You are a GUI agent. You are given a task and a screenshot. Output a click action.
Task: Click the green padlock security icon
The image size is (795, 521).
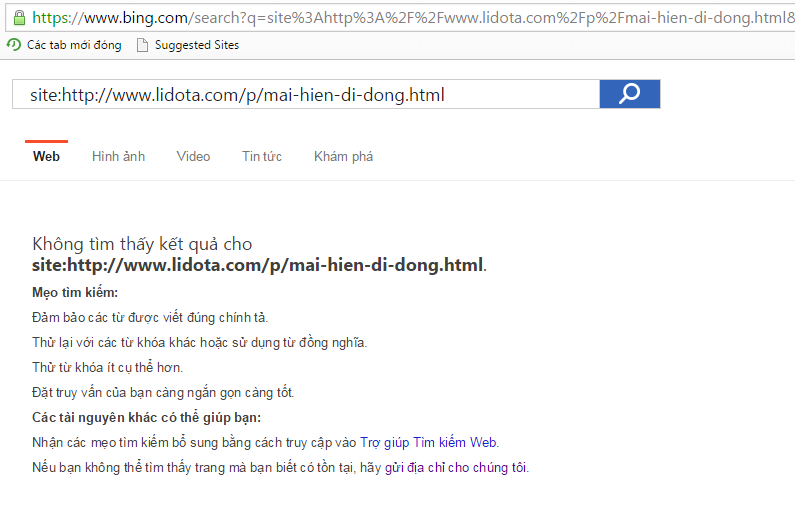tap(19, 18)
